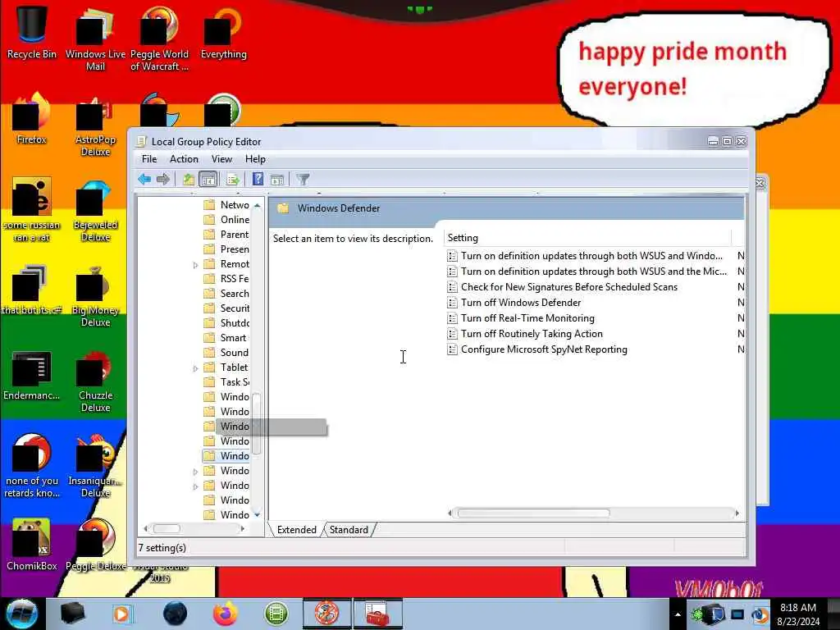
Task: Click the green film-strip taskbar icon
Action: coord(276,614)
